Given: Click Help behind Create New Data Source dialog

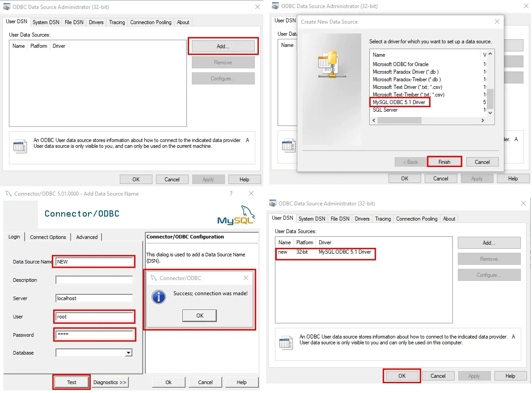Looking at the screenshot, I should 513,179.
